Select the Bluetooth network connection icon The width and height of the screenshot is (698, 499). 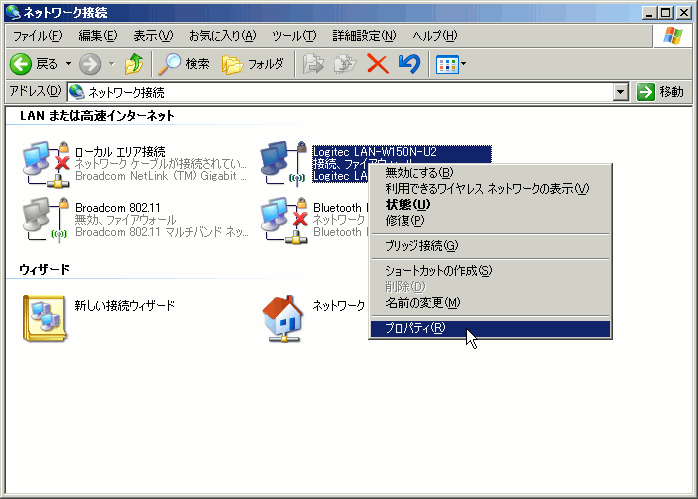pos(284,220)
